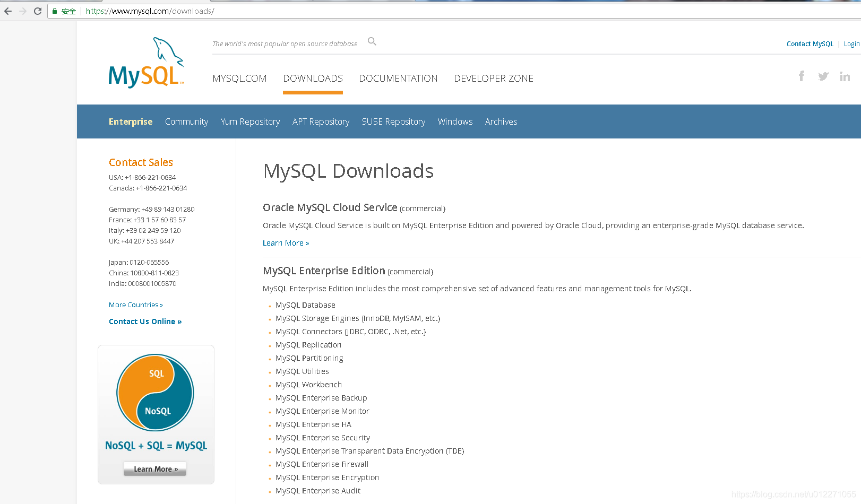Open MySQL Facebook page icon

[802, 76]
